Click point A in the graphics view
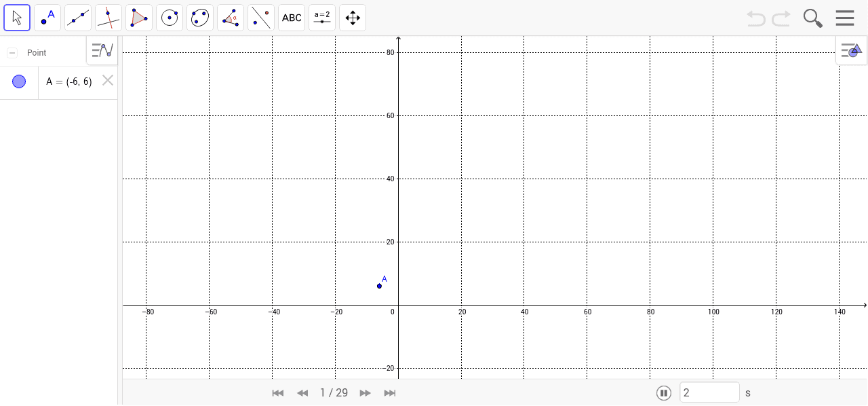Viewport: 868px width, 406px height. (x=379, y=286)
